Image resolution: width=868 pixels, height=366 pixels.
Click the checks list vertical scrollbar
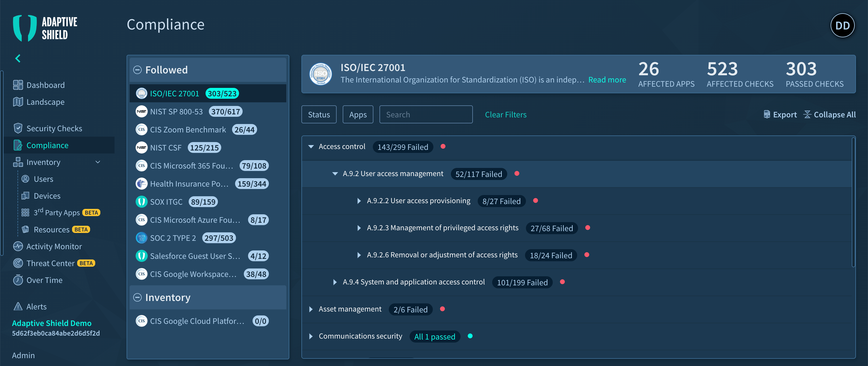click(853, 202)
